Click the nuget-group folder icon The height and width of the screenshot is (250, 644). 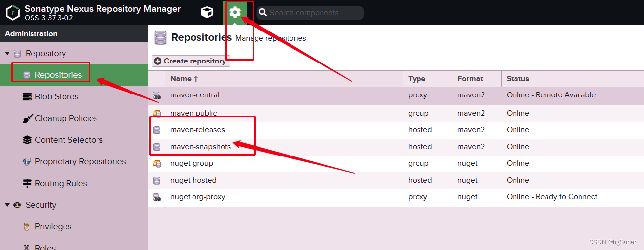pos(157,163)
